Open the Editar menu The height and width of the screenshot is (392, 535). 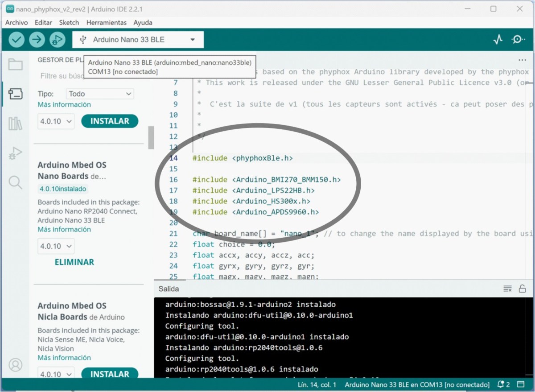coord(43,22)
